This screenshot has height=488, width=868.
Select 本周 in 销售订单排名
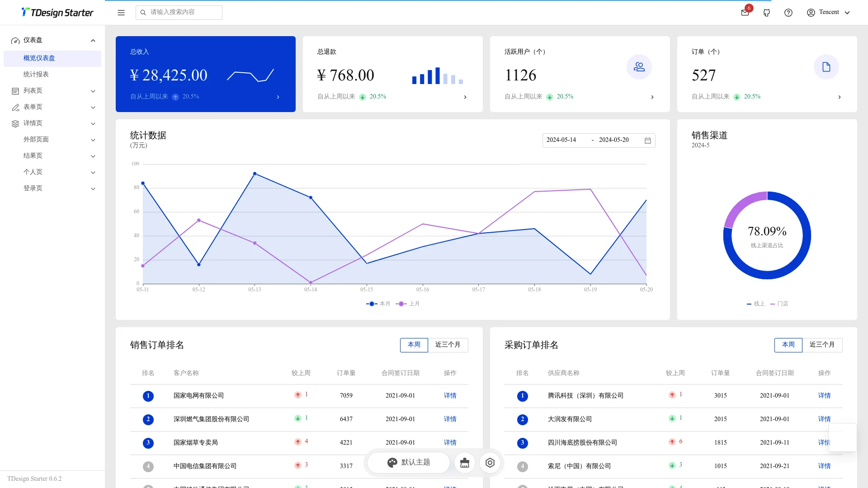tap(414, 345)
